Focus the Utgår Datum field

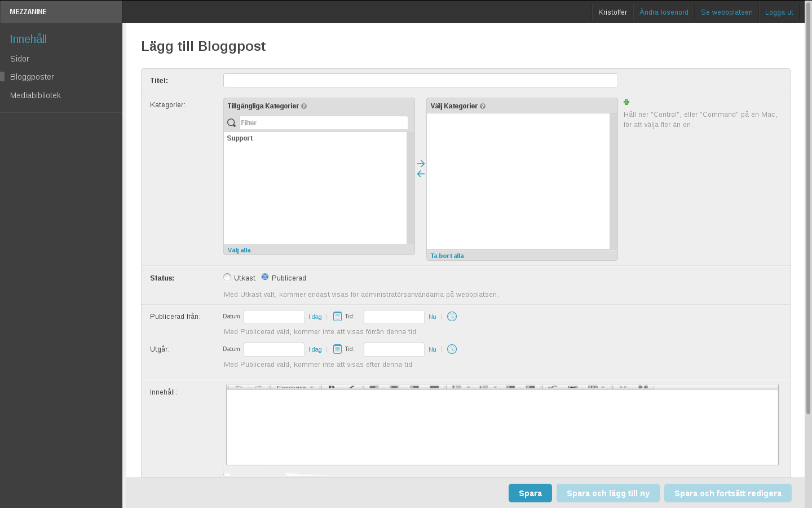274,349
